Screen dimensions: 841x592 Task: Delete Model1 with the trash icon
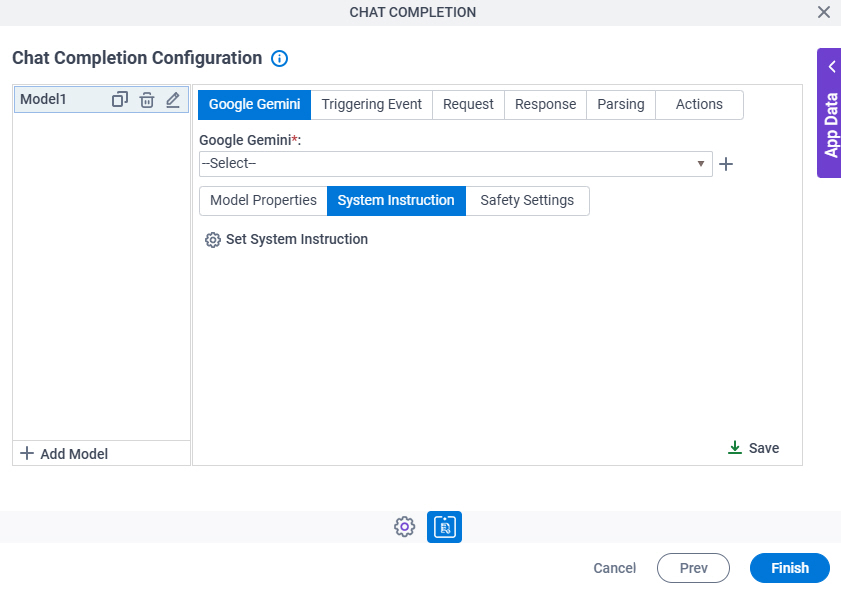(147, 100)
